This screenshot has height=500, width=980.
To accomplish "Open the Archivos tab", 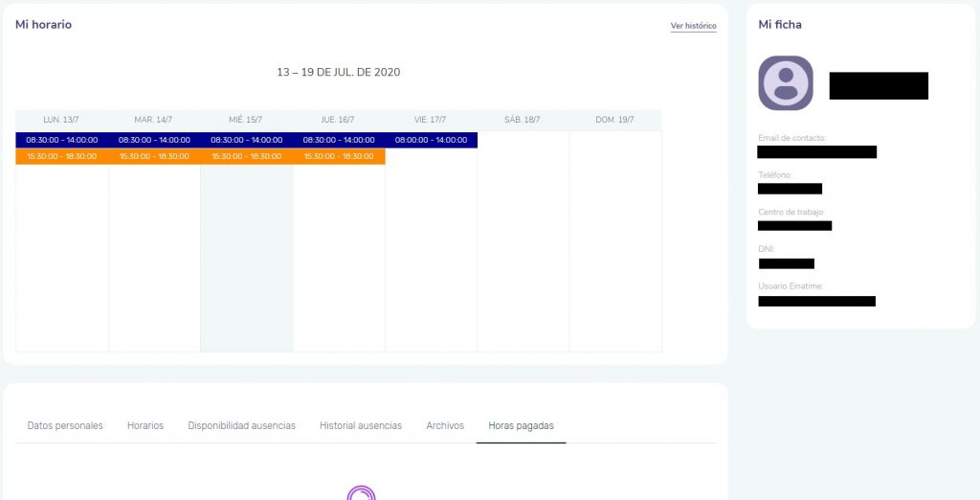I will 445,425.
